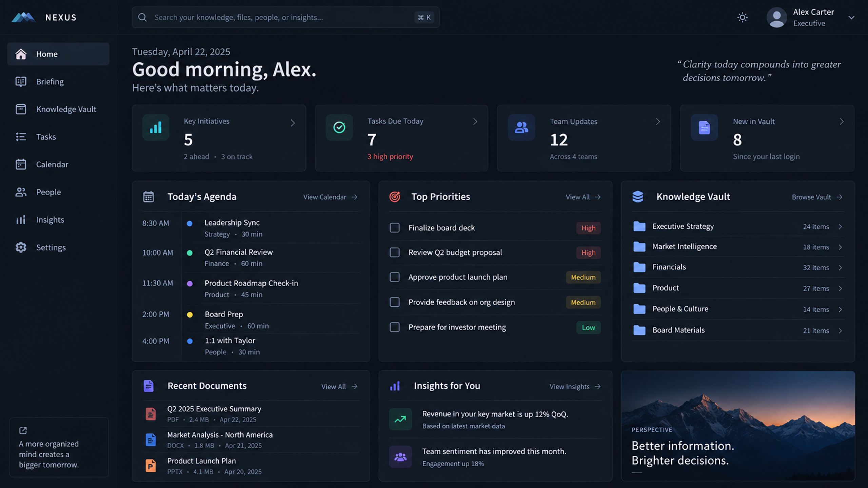Click the revenue trend-up insight icon
Viewport: 868px width, 488px height.
[400, 419]
